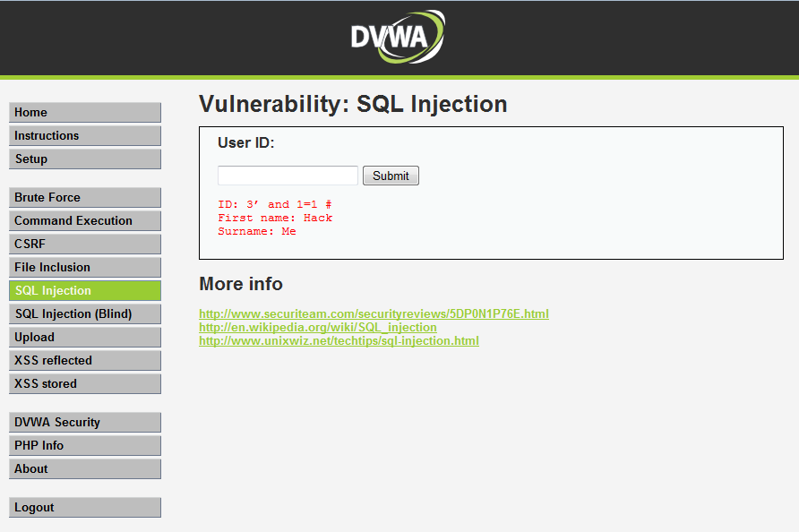Open the DVWA Security settings
The image size is (799, 532).
[x=85, y=423]
